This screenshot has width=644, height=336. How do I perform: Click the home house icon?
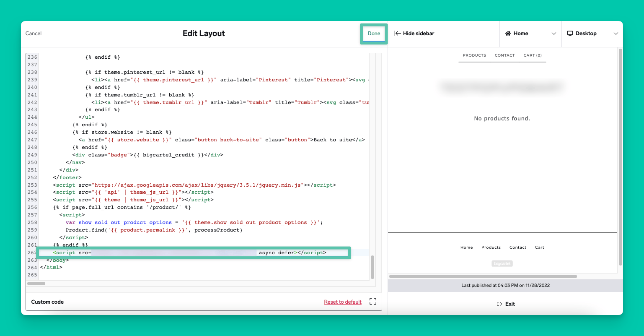508,34
